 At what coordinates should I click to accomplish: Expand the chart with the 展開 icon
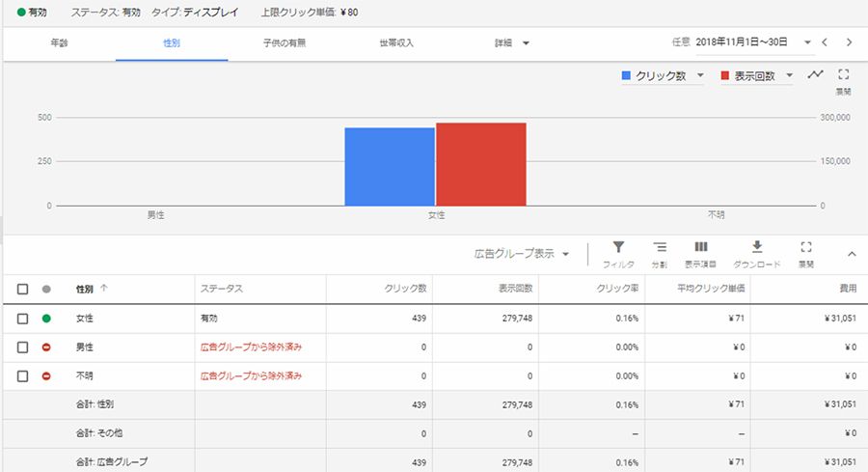click(843, 74)
